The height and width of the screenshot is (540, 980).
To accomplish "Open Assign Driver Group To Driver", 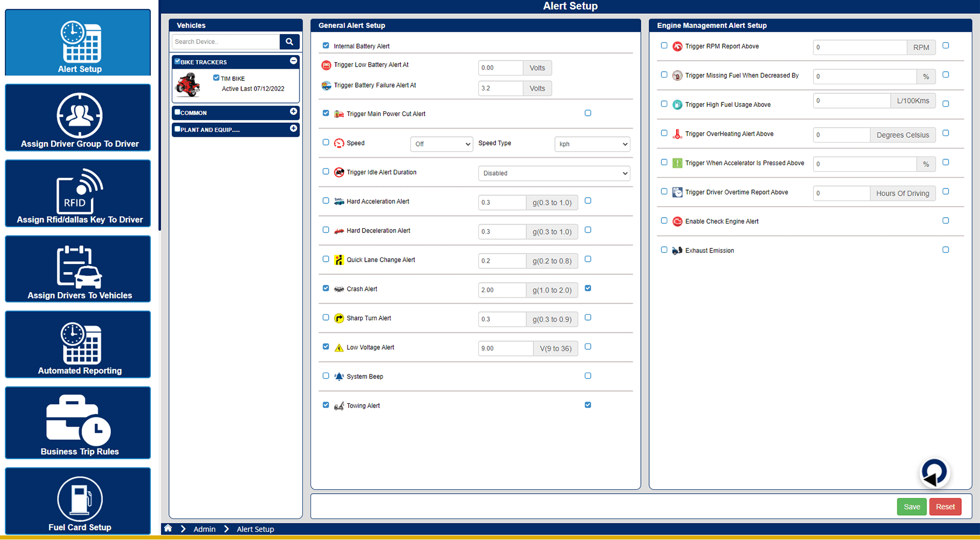I will point(78,118).
